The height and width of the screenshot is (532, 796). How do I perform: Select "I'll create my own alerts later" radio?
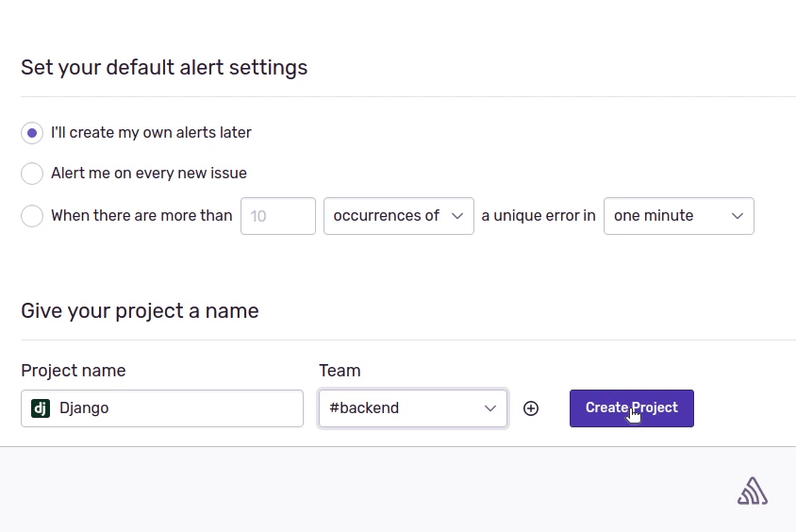(32, 133)
